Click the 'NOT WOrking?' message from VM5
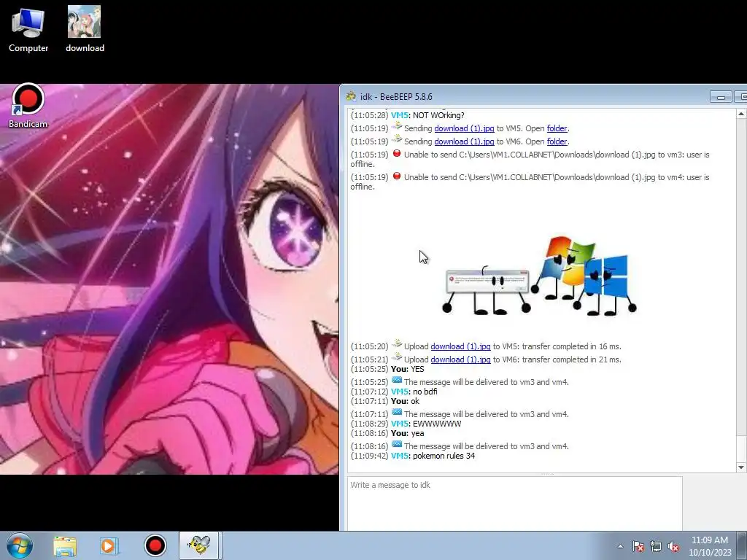The height and width of the screenshot is (560, 747). pyautogui.click(x=438, y=115)
